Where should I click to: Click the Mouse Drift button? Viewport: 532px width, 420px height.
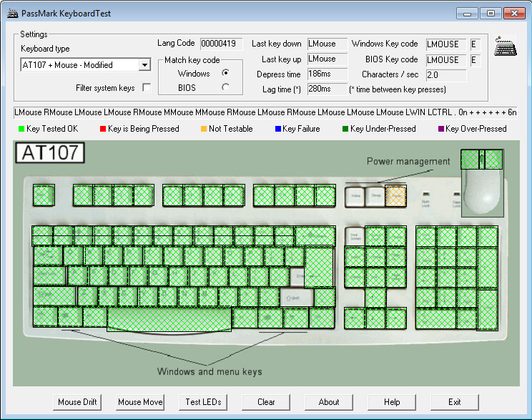[77, 402]
